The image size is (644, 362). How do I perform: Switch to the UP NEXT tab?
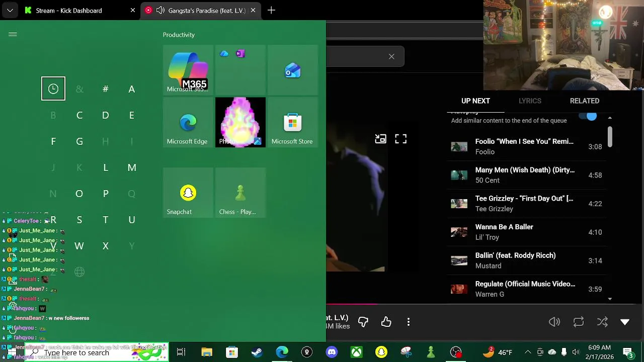tap(475, 101)
